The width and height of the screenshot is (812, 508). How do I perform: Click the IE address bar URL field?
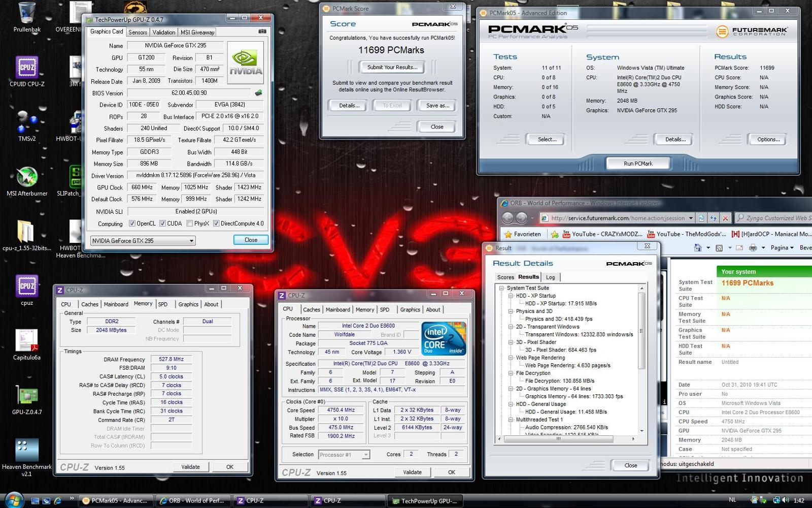click(617, 218)
